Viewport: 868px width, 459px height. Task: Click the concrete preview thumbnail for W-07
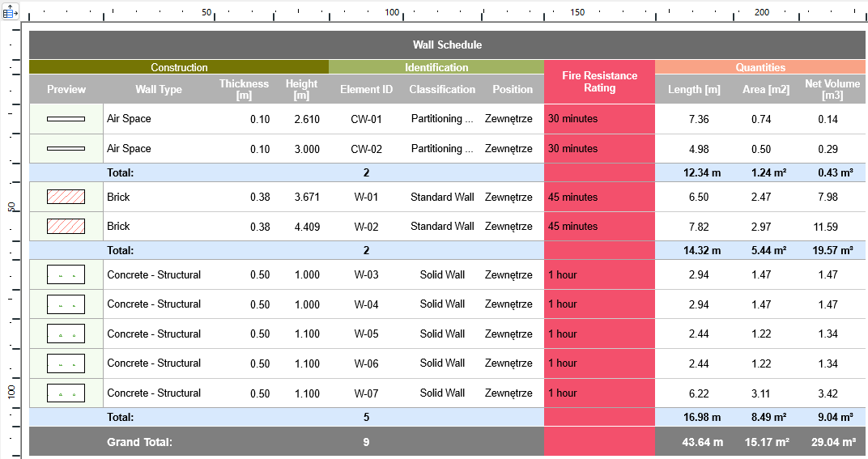(66, 393)
